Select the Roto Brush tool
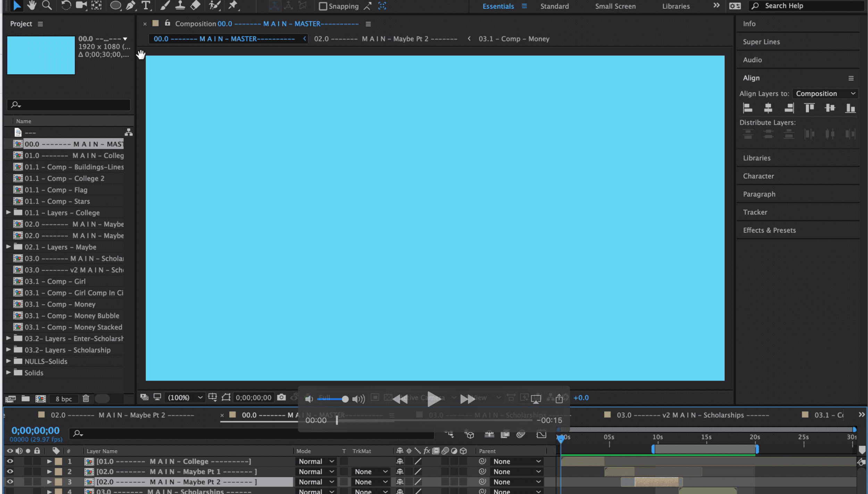The height and width of the screenshot is (494, 868). click(215, 5)
